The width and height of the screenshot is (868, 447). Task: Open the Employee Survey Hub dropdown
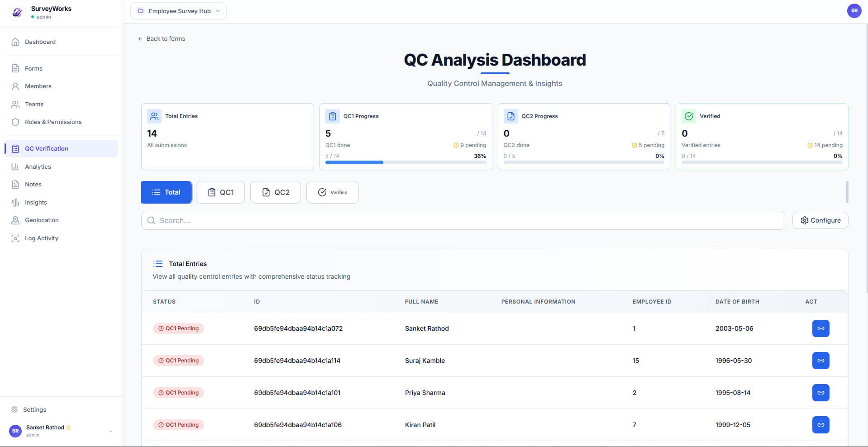pyautogui.click(x=178, y=11)
